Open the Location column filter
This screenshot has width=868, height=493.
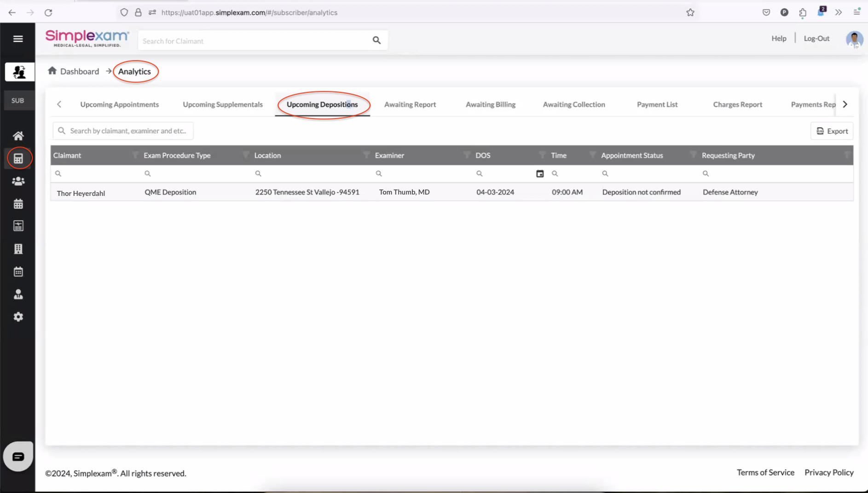[366, 155]
